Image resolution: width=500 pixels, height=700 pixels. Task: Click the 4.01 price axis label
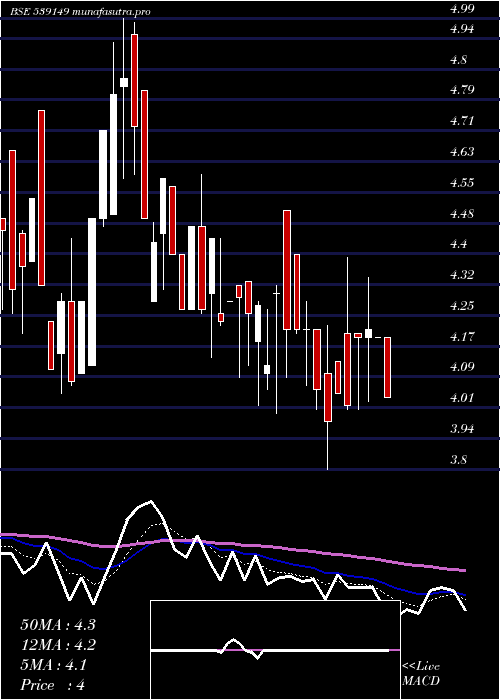(x=461, y=398)
